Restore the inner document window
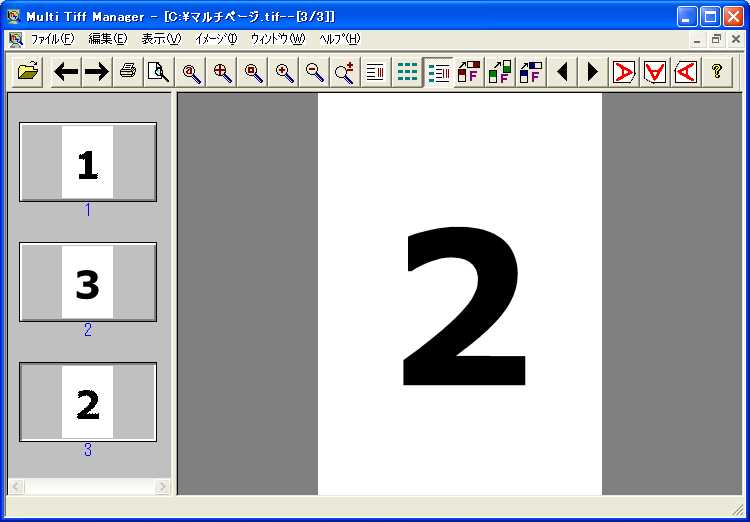This screenshot has height=522, width=750. pyautogui.click(x=716, y=40)
